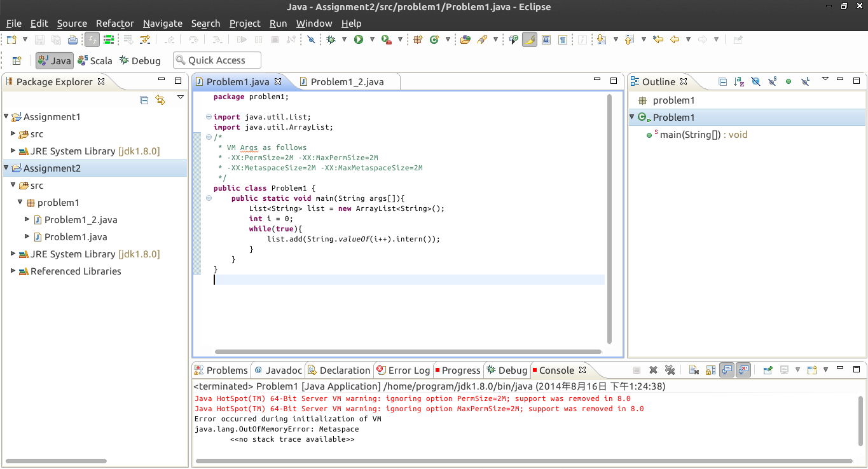This screenshot has width=868, height=469.
Task: Toggle Sort alphabetically in Outline
Action: point(739,81)
